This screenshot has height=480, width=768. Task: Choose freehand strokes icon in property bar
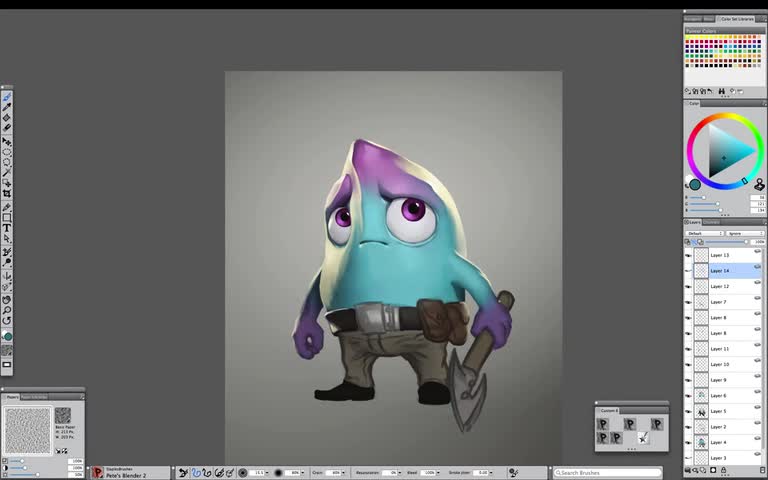[x=196, y=473]
